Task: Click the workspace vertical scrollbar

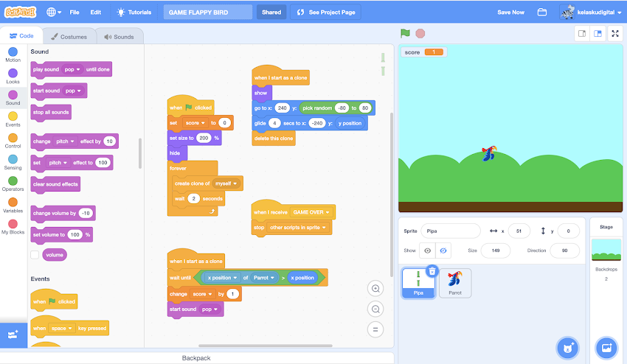Action: [392, 195]
